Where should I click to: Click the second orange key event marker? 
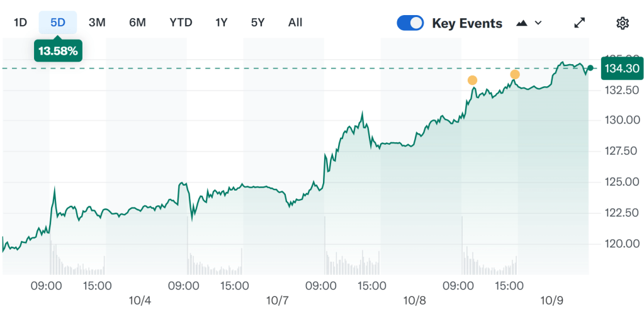click(515, 75)
